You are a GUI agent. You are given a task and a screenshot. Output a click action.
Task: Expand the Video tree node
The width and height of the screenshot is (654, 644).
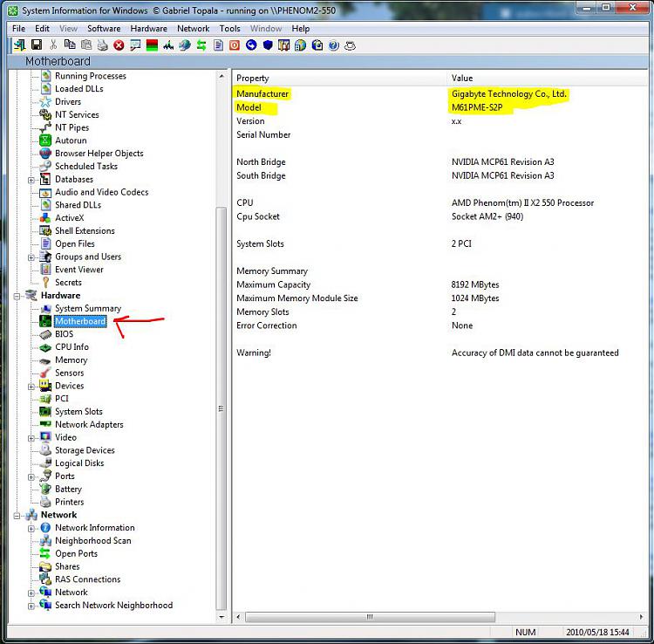point(31,438)
